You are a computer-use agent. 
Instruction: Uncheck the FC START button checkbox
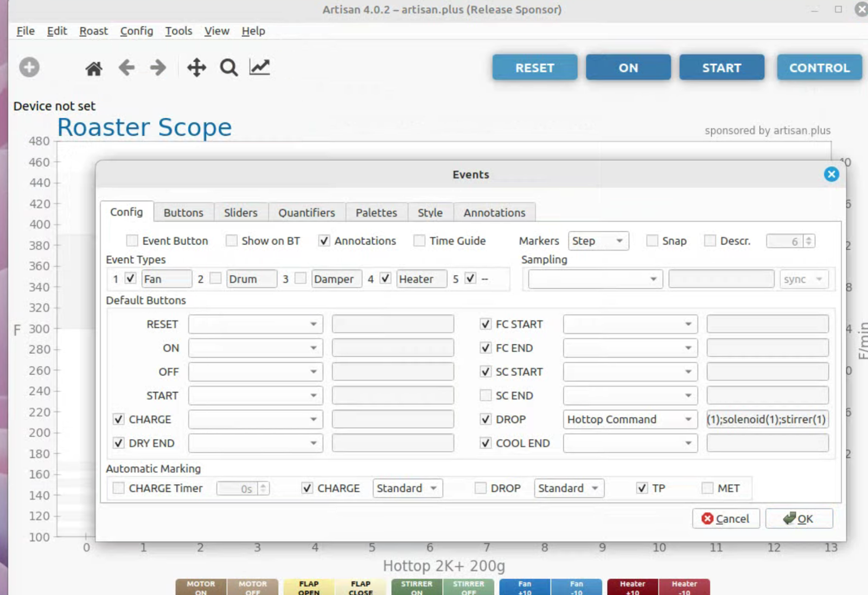click(486, 324)
